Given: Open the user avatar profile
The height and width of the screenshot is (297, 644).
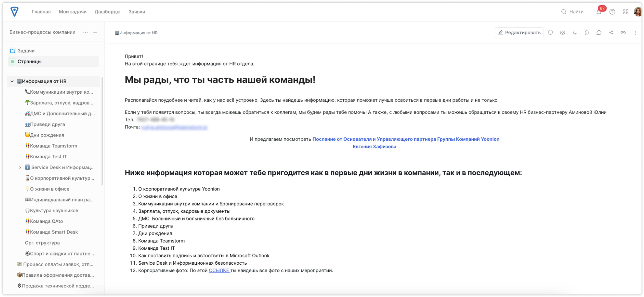Looking at the screenshot, I should (x=638, y=12).
